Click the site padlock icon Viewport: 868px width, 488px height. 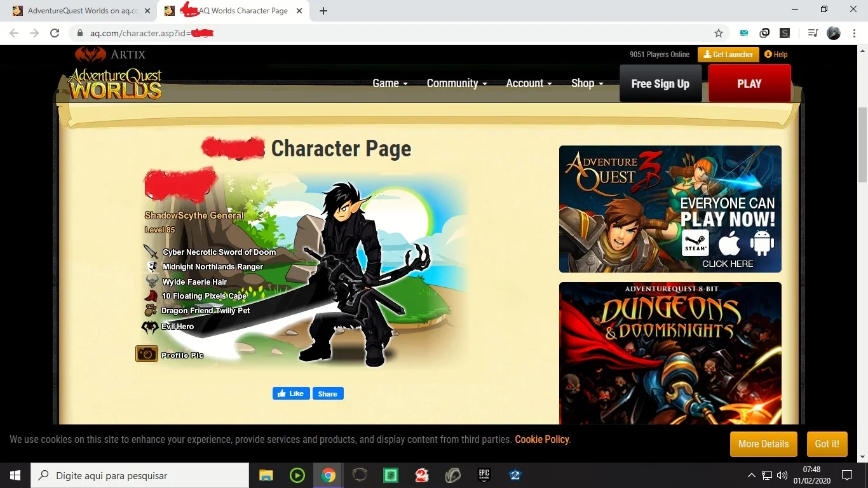pyautogui.click(x=79, y=33)
